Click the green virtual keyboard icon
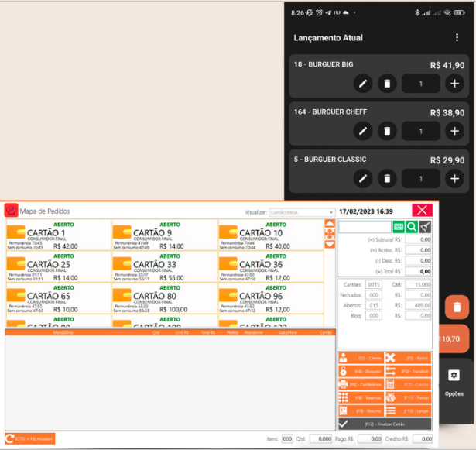 tap(399, 227)
